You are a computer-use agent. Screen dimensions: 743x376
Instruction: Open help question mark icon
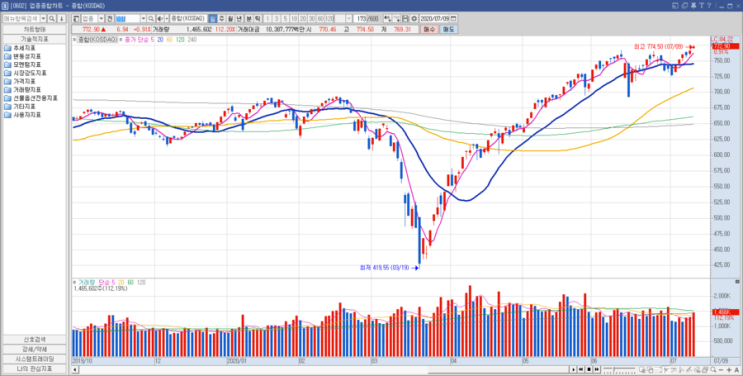click(x=709, y=6)
